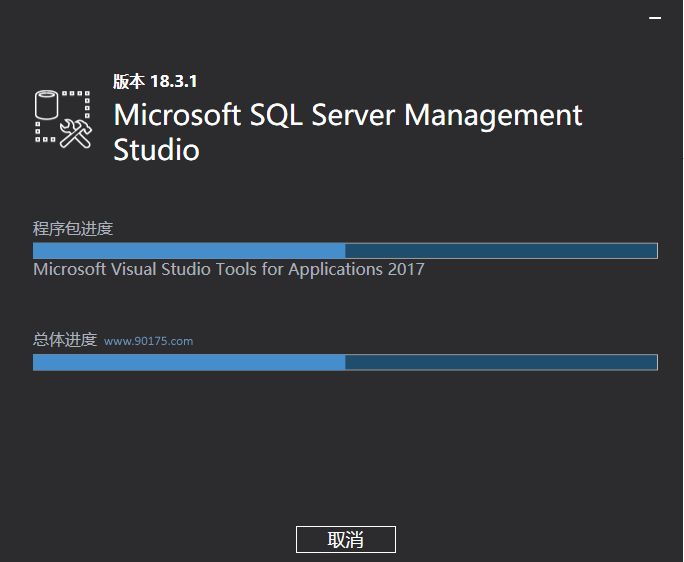Image resolution: width=684 pixels, height=562 pixels.
Task: Click the unfilled part of package progress bar
Action: coord(501,251)
